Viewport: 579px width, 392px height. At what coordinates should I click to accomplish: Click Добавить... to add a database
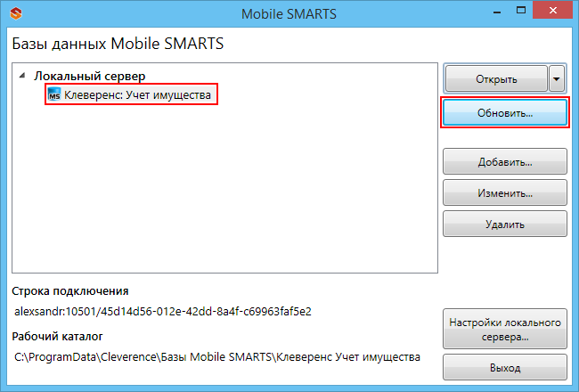505,161
